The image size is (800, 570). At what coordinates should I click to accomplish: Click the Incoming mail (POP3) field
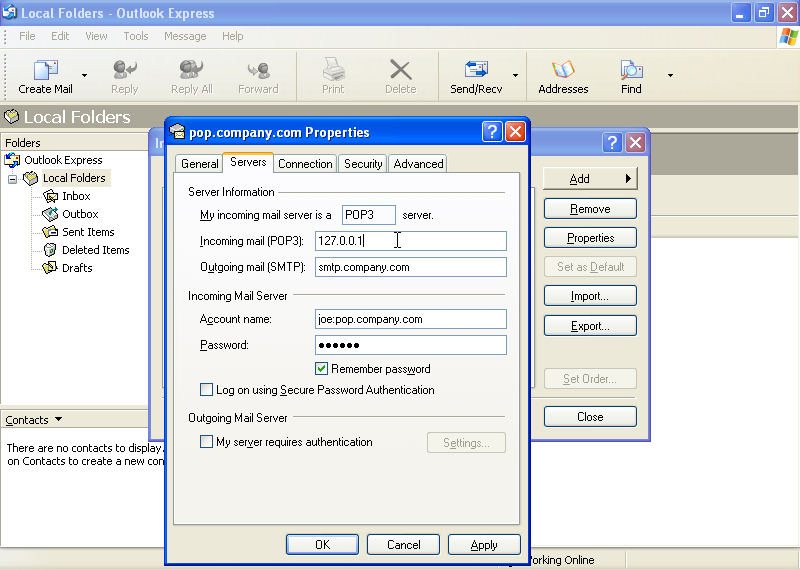411,241
